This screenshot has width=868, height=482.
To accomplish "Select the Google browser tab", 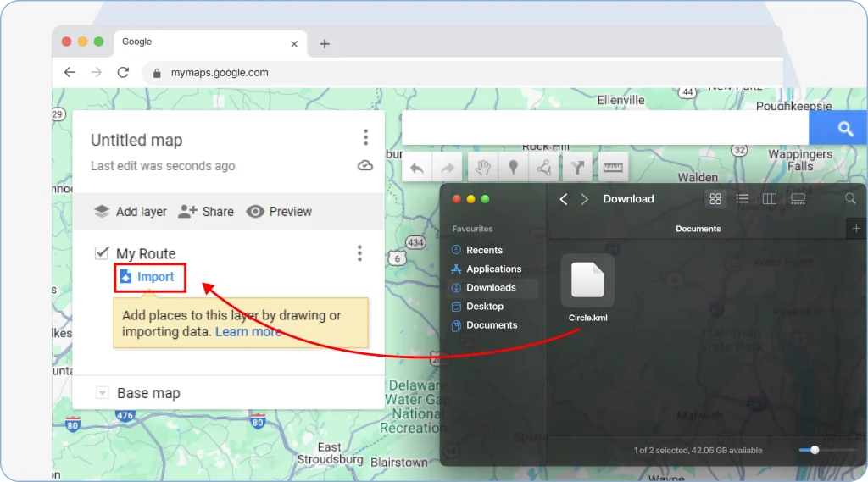I will [x=210, y=42].
